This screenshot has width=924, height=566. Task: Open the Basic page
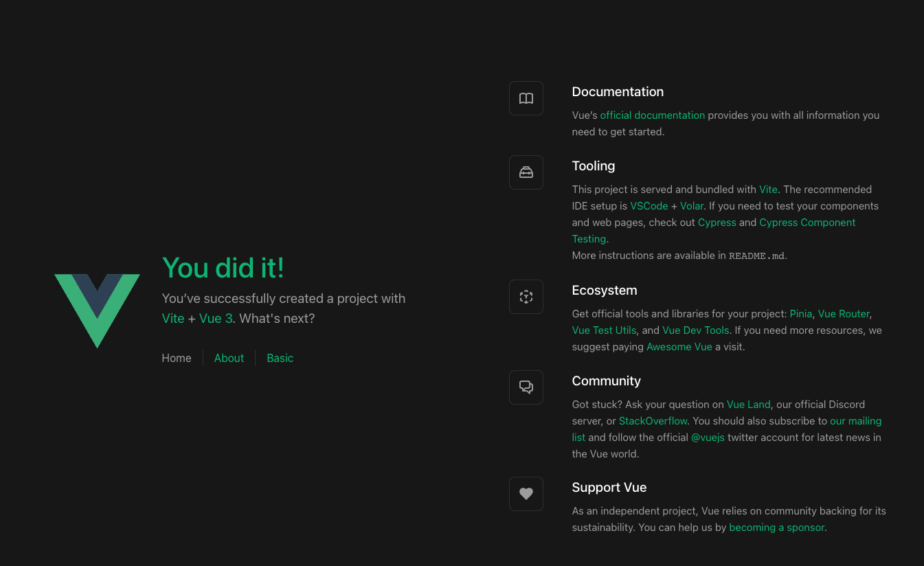(x=280, y=358)
